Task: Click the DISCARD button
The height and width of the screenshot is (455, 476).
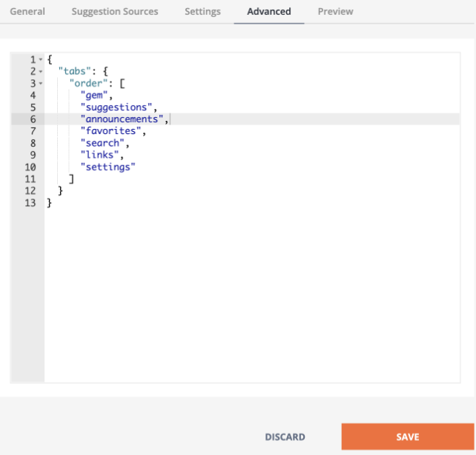Action: (x=285, y=436)
